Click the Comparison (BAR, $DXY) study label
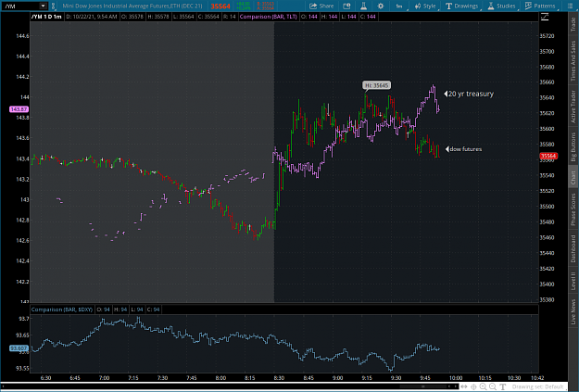 pyautogui.click(x=62, y=310)
